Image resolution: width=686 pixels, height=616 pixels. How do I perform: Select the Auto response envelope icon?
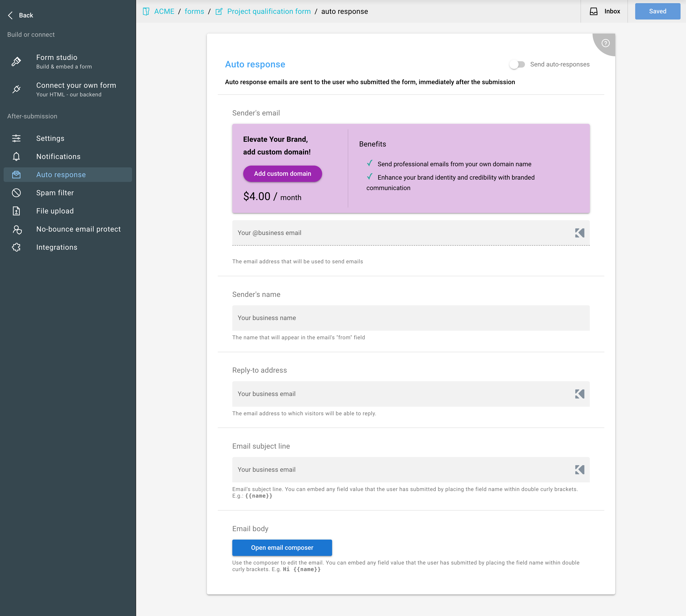16,175
